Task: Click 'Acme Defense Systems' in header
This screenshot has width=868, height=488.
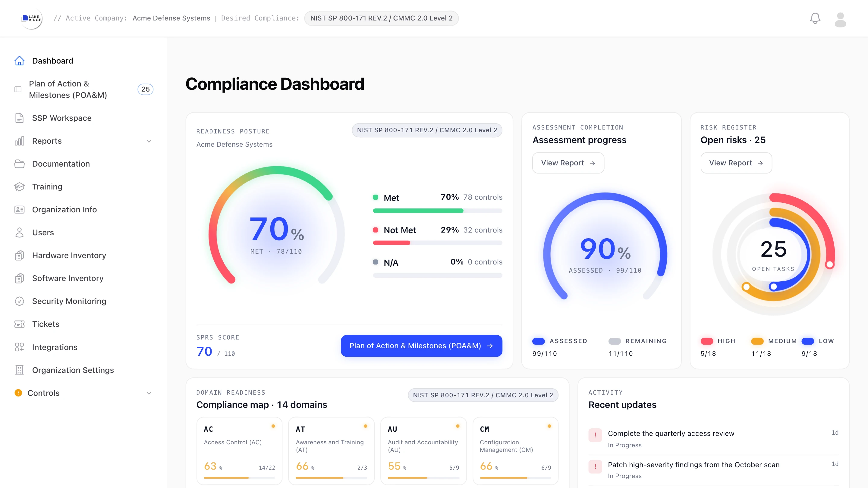Action: (x=171, y=18)
